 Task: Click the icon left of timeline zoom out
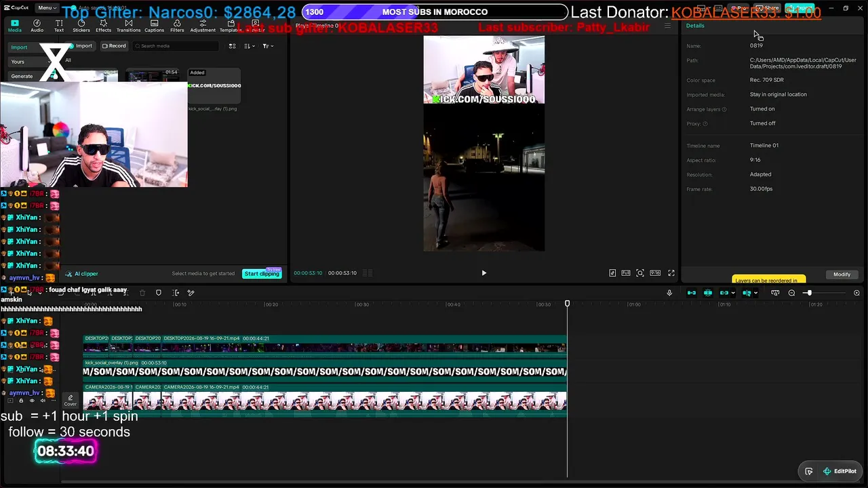[x=775, y=293]
